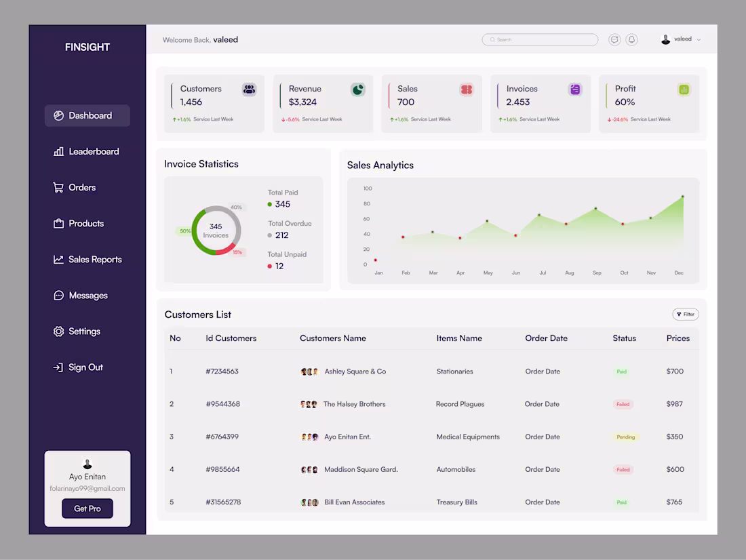Open Orders using the cart icon
Image resolution: width=746 pixels, height=560 pixels.
pyautogui.click(x=58, y=187)
